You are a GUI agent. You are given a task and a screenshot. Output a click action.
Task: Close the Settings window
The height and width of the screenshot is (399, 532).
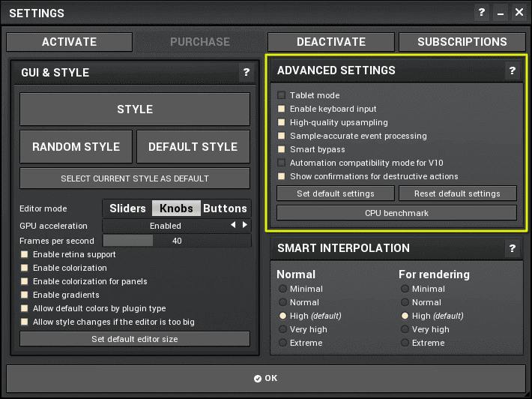click(x=519, y=13)
